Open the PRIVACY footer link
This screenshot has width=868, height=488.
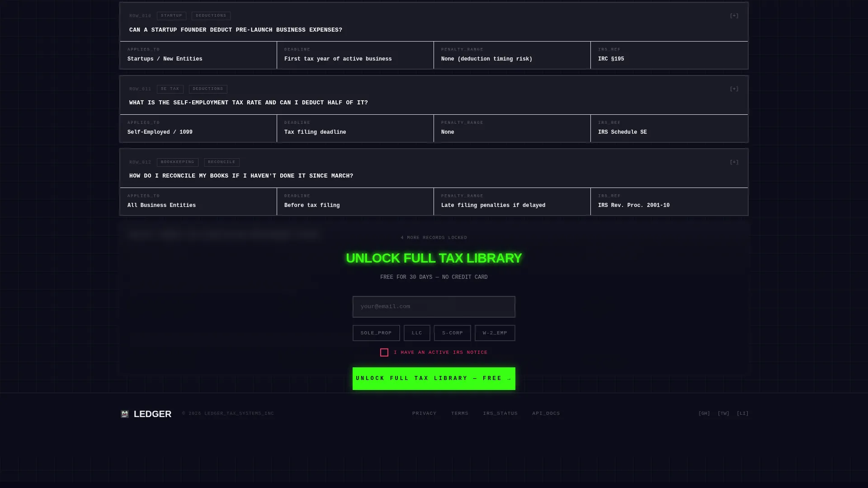pyautogui.click(x=425, y=413)
